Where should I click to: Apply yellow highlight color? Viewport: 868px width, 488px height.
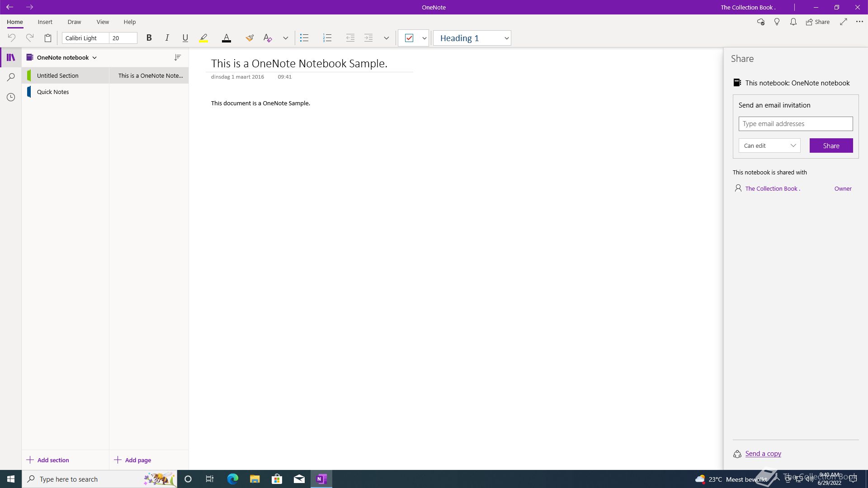coord(203,38)
